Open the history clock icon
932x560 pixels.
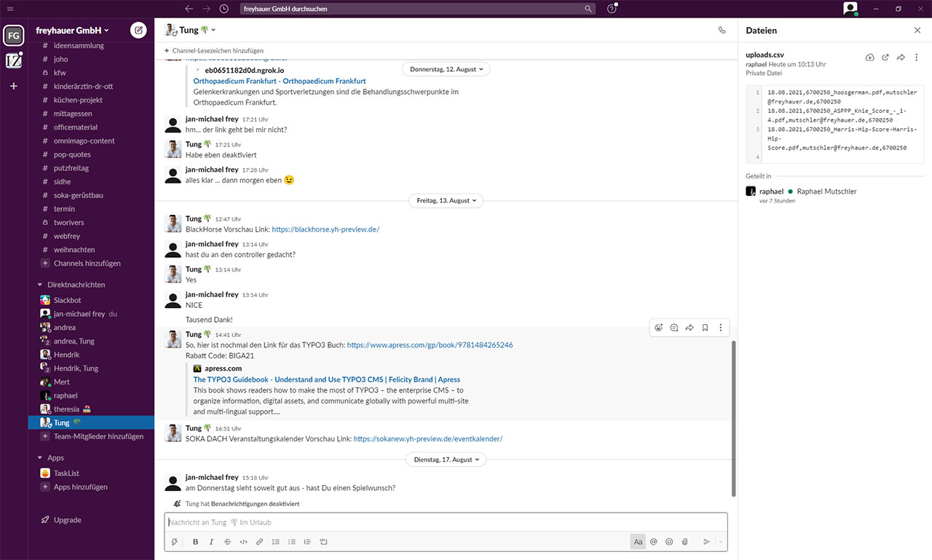(224, 9)
